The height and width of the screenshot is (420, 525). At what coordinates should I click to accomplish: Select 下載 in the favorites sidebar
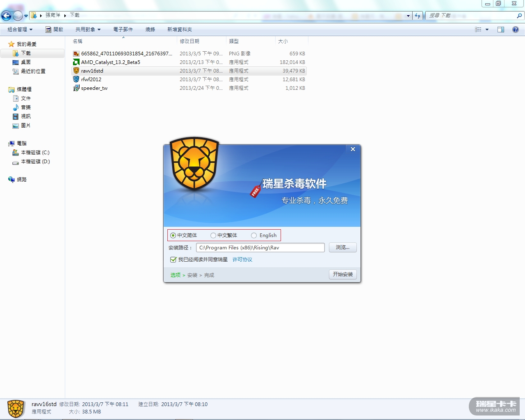[x=32, y=53]
